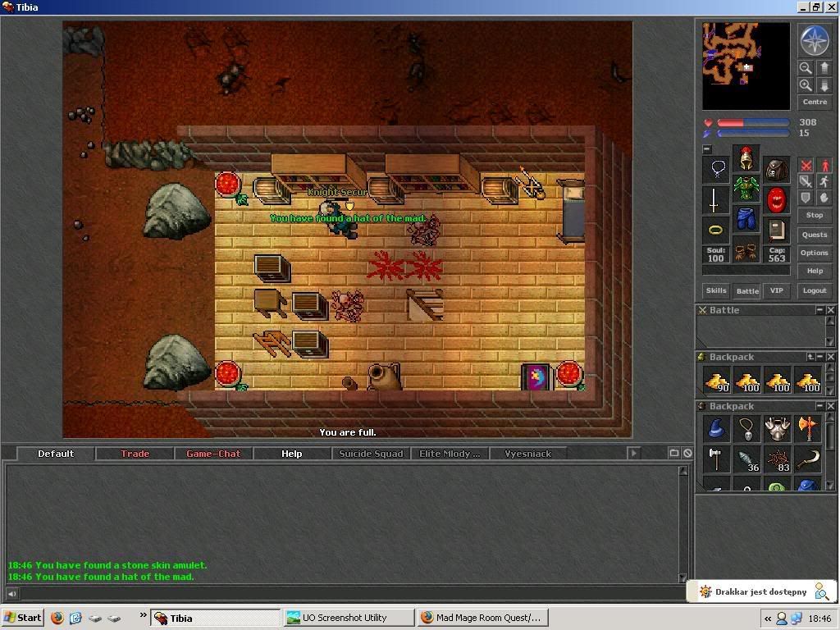840x630 pixels.
Task: Select the red demon shield slot
Action: click(776, 200)
